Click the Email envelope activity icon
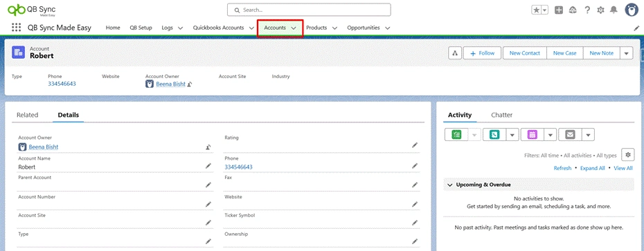Viewport: 644px width, 251px height. coord(570,135)
